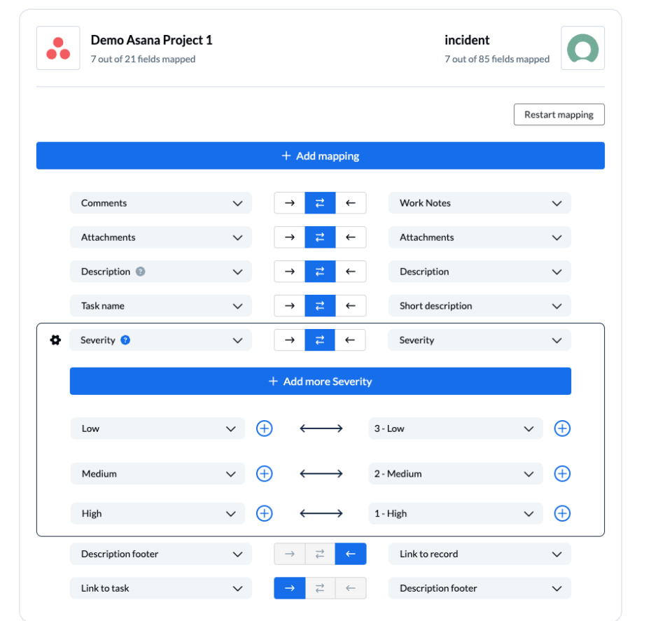Viewport: 672px width, 621px height.
Task: Click the gear icon beside the Severity mapping
Action: pyautogui.click(x=55, y=340)
